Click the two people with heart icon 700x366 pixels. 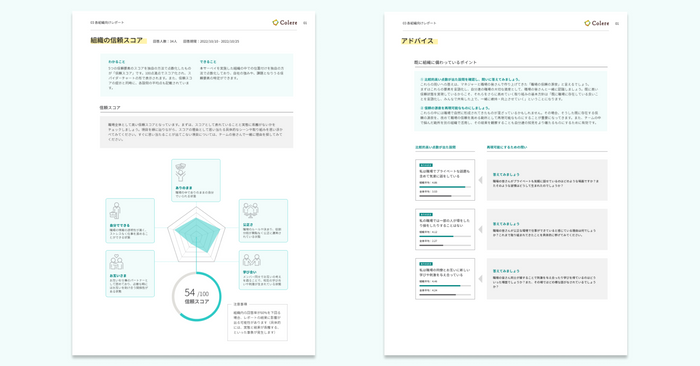[x=116, y=262]
